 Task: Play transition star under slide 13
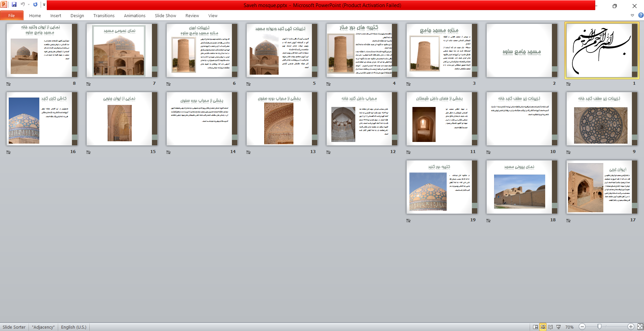click(x=248, y=152)
